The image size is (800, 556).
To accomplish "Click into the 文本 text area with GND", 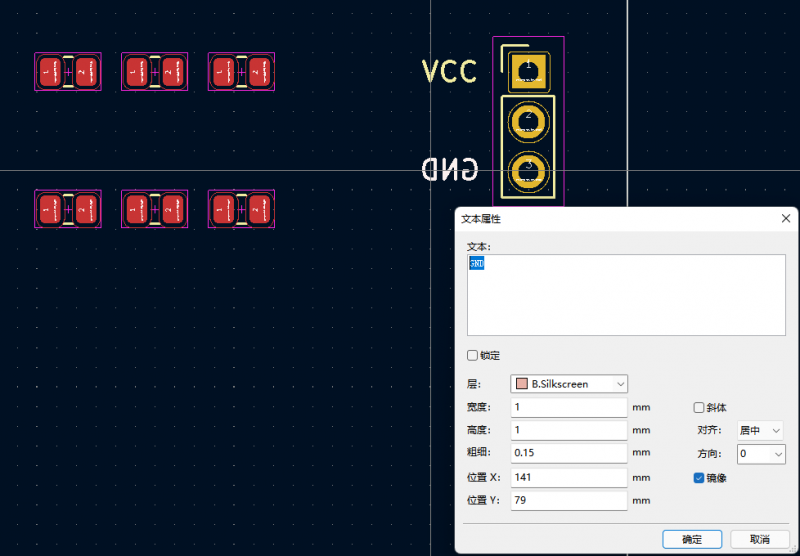I will (626, 295).
